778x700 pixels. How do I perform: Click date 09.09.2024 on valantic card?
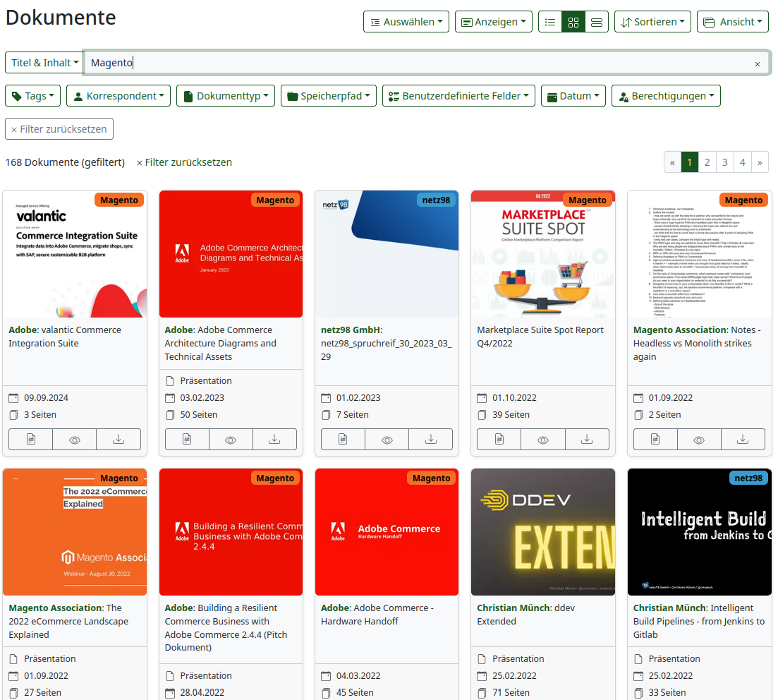(x=46, y=398)
